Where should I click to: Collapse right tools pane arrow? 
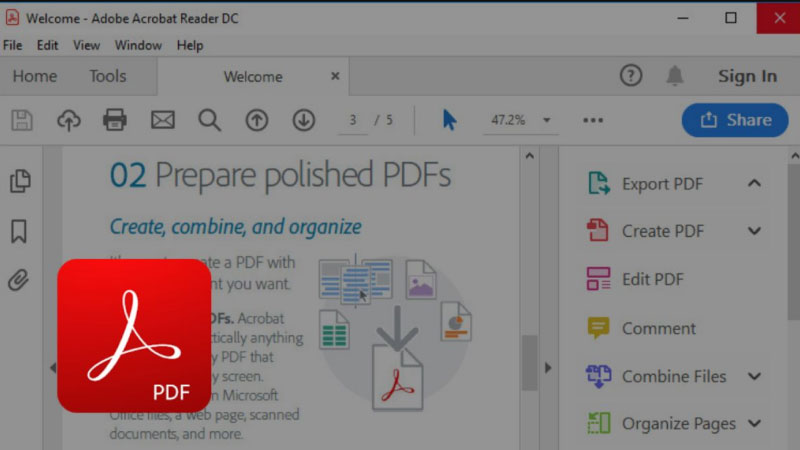pyautogui.click(x=548, y=367)
